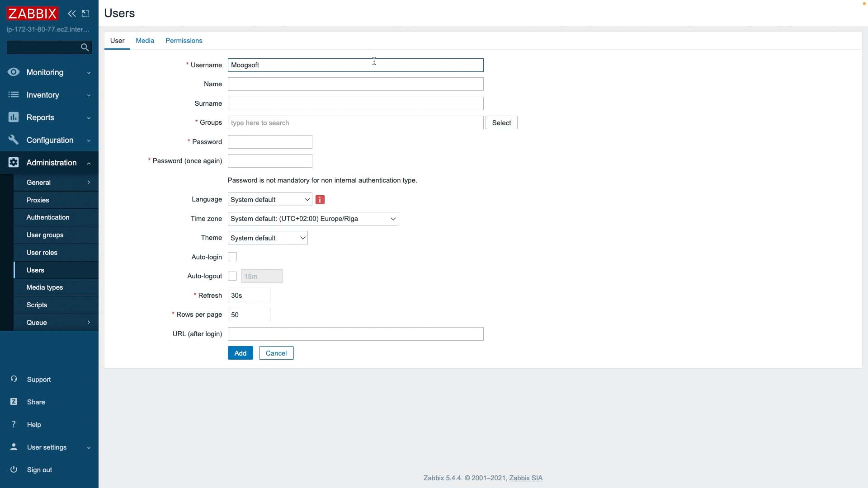Click the Inventory sidebar icon

[x=13, y=95]
